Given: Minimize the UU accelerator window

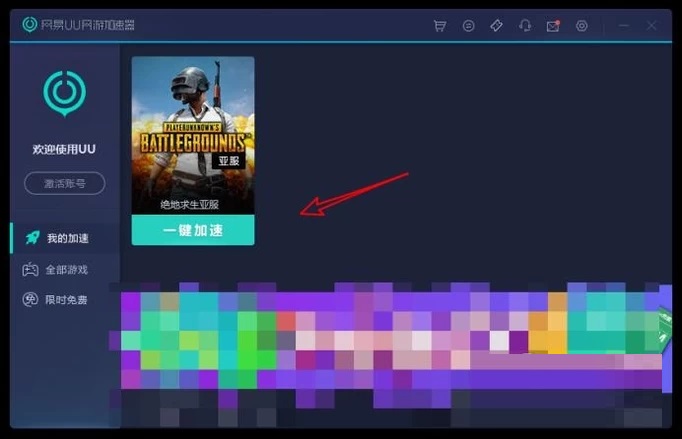Looking at the screenshot, I should tap(624, 26).
